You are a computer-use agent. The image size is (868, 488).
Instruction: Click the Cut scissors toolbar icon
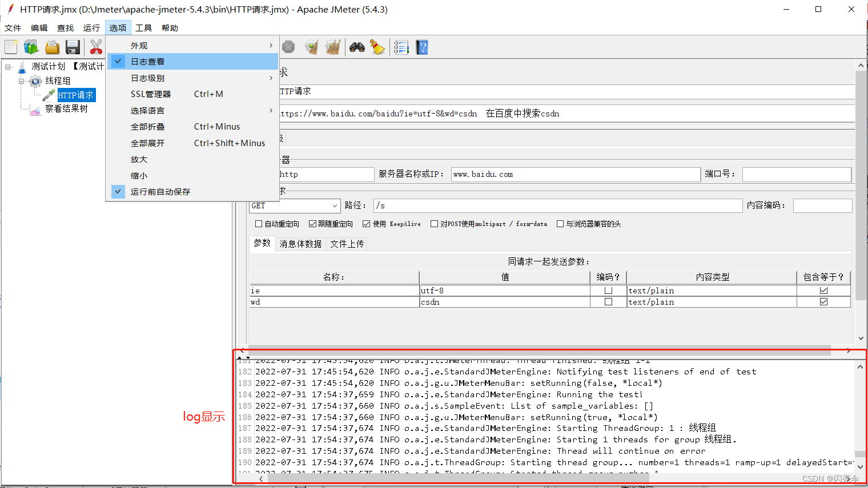click(x=96, y=47)
